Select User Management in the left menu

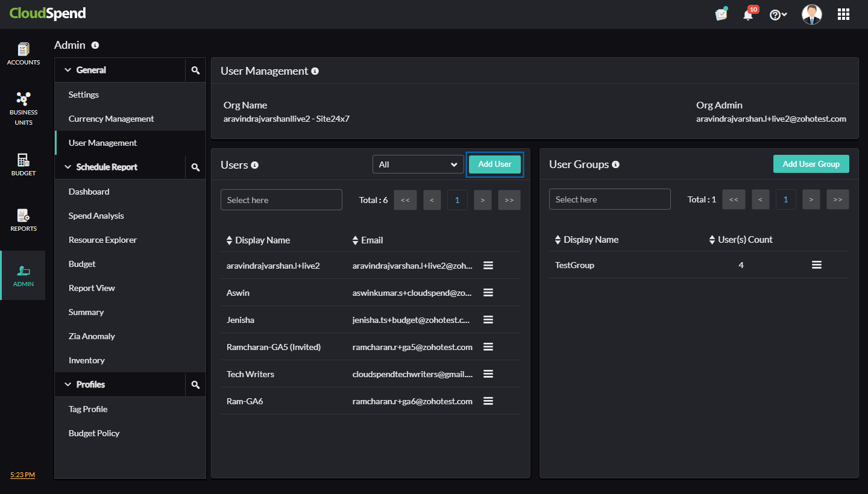(x=102, y=143)
